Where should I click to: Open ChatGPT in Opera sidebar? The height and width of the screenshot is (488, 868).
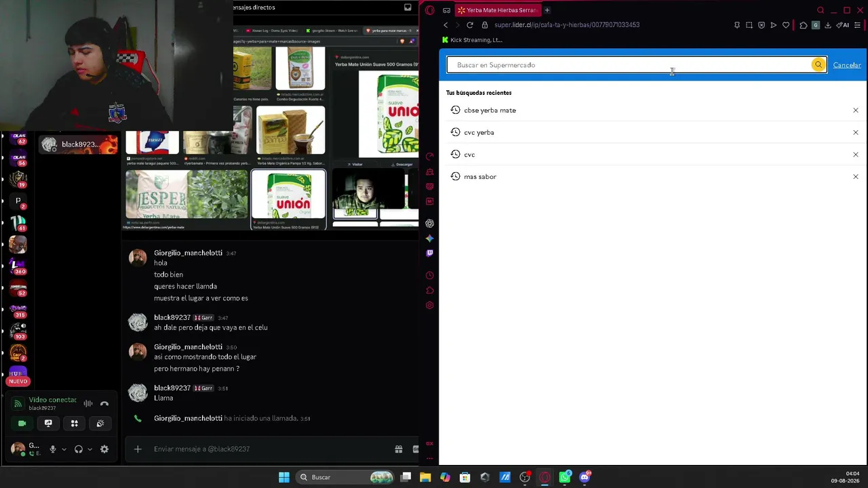click(x=429, y=224)
